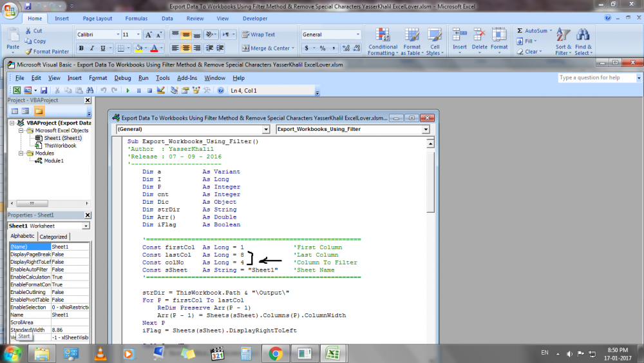The width and height of the screenshot is (644, 363).
Task: Open Sheet1 Worksheet object dropdown in Properties
Action: coord(86,226)
